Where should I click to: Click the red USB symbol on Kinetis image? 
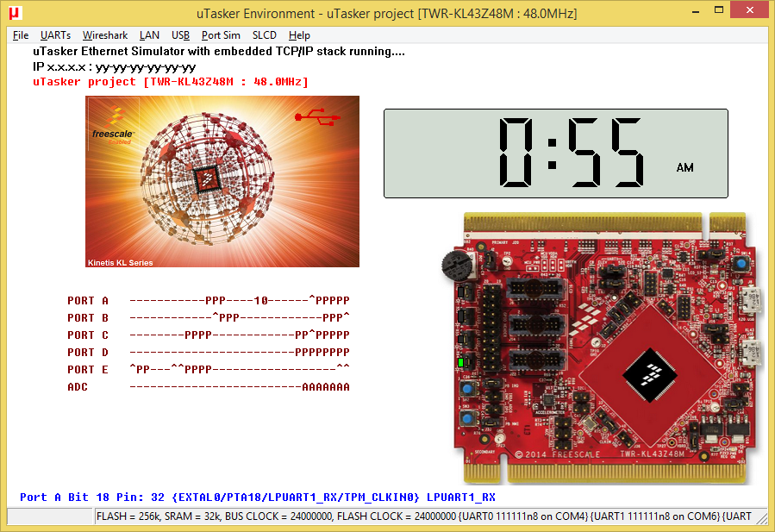[311, 116]
